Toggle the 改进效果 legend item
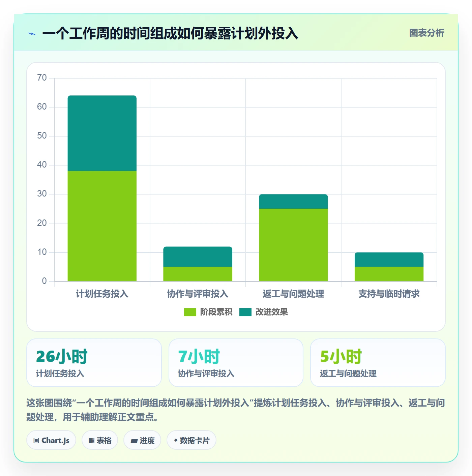Screen dimensions: 472x476 pos(264,312)
